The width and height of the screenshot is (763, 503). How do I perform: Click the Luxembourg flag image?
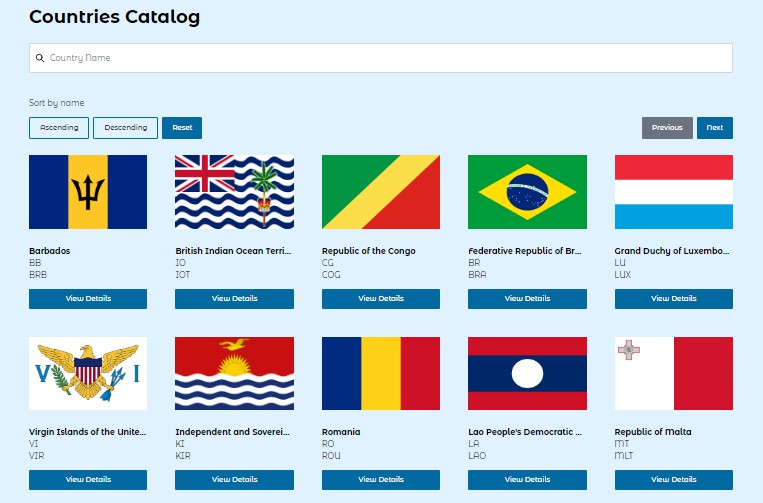point(673,192)
